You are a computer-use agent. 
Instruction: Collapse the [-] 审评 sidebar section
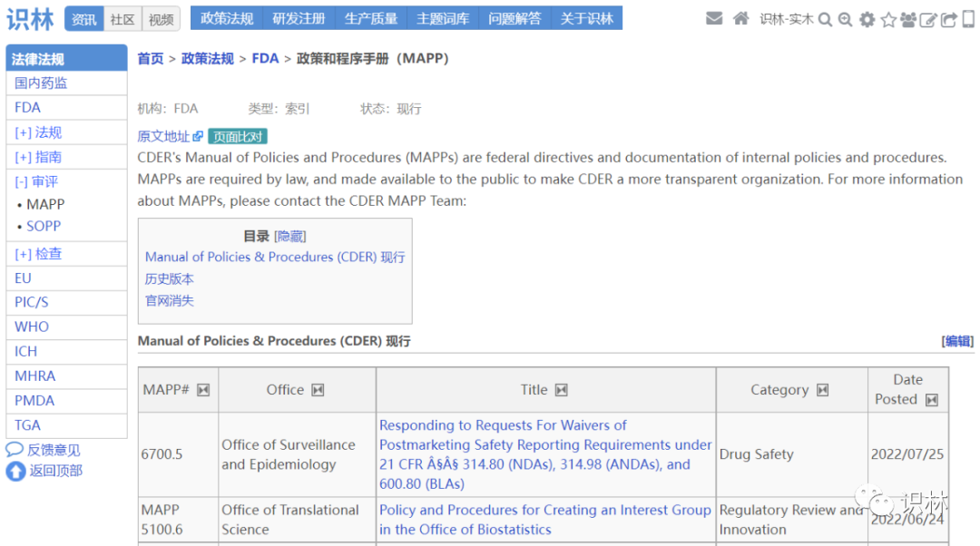coord(36,181)
